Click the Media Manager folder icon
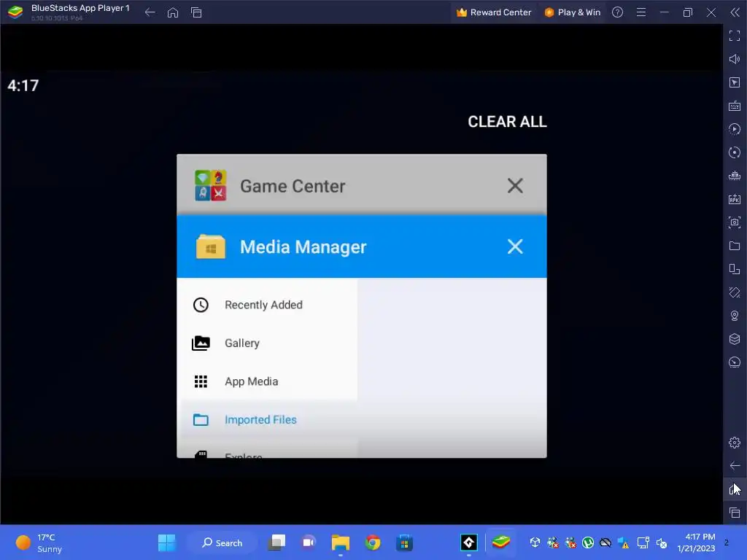 pos(211,246)
